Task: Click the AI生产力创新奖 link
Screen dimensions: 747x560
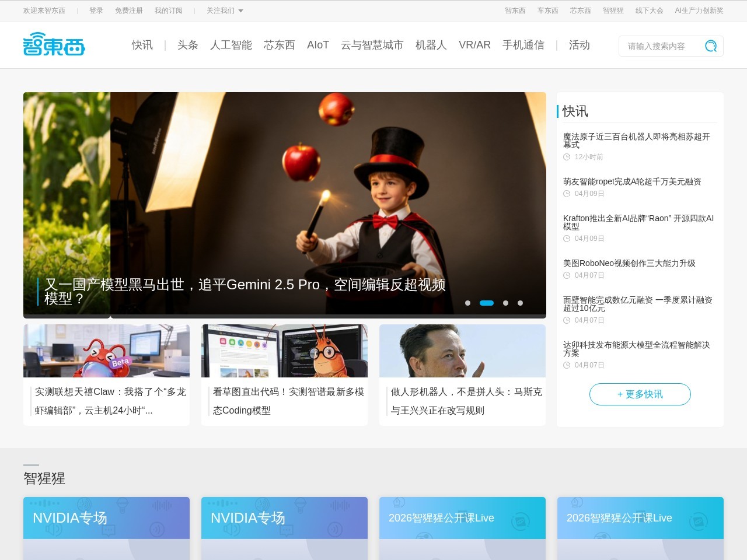Action: [698, 10]
